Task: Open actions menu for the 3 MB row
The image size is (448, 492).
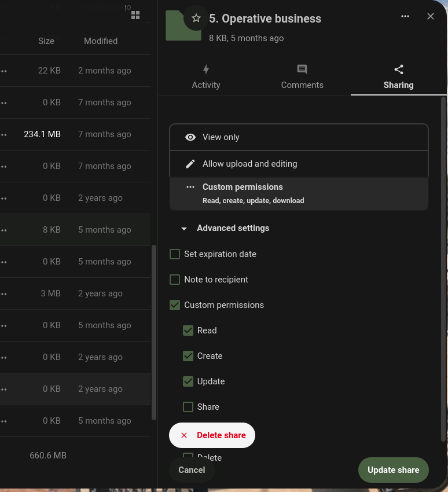Action: [3, 293]
